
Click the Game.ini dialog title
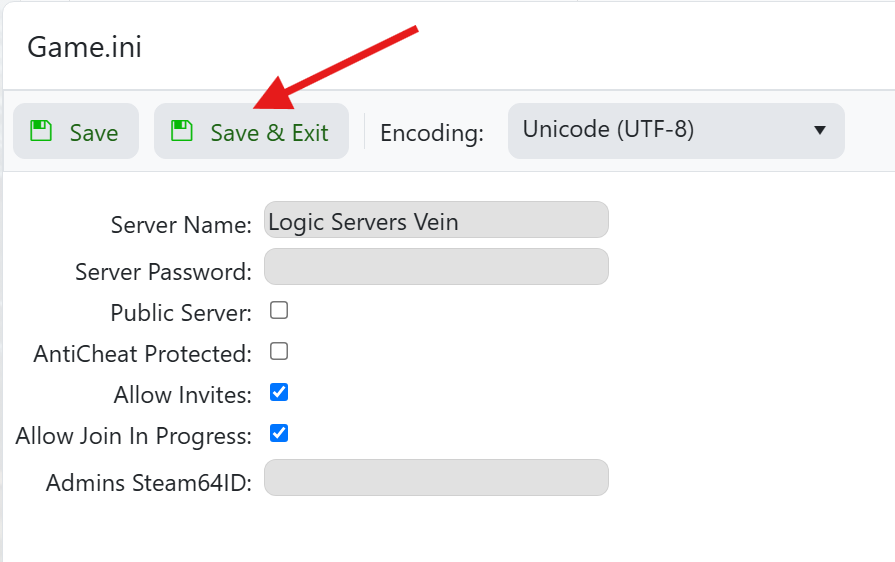pos(84,47)
